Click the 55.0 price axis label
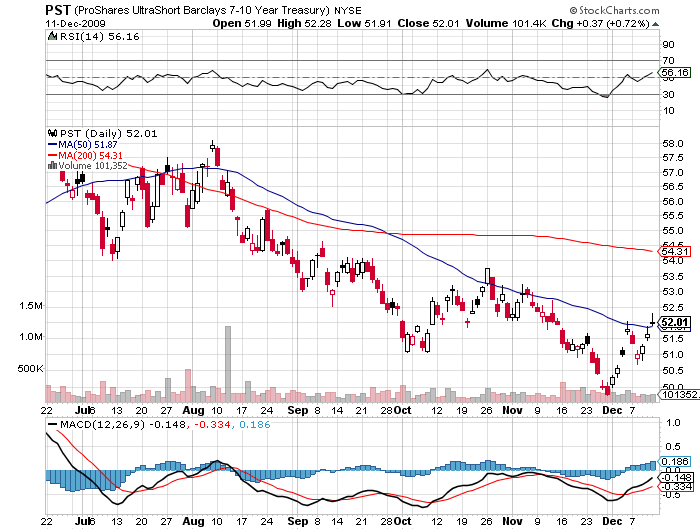 click(x=673, y=230)
